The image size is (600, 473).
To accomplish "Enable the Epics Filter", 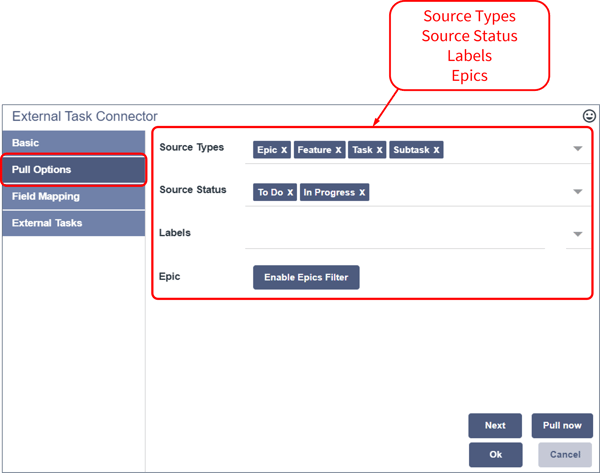I will (306, 277).
